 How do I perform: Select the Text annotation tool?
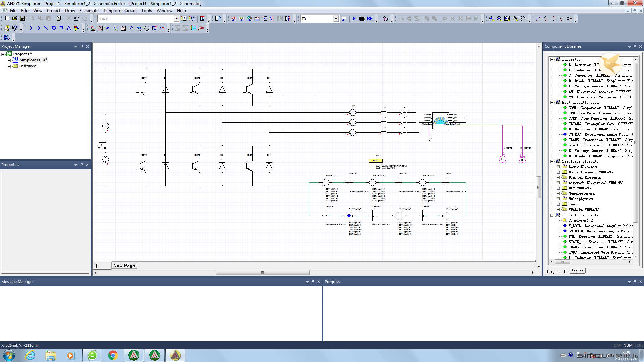click(69, 28)
